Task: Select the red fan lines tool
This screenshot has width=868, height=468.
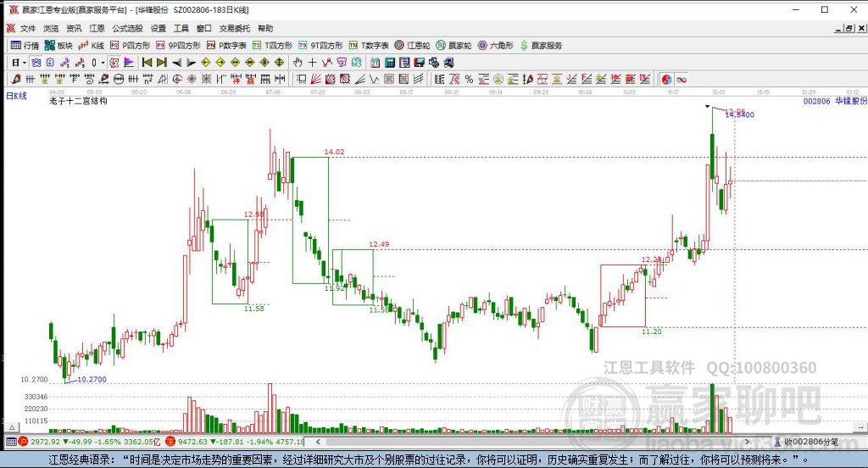Action: tap(315, 79)
